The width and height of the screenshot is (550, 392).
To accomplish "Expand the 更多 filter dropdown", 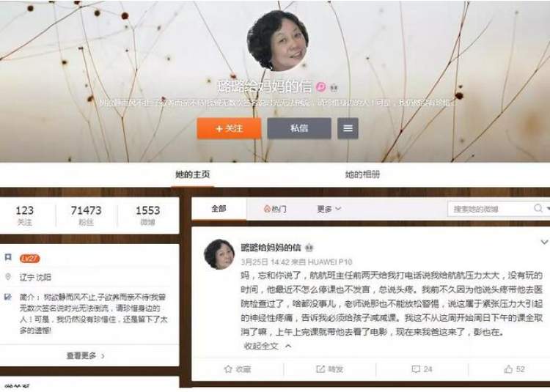I will (x=329, y=209).
